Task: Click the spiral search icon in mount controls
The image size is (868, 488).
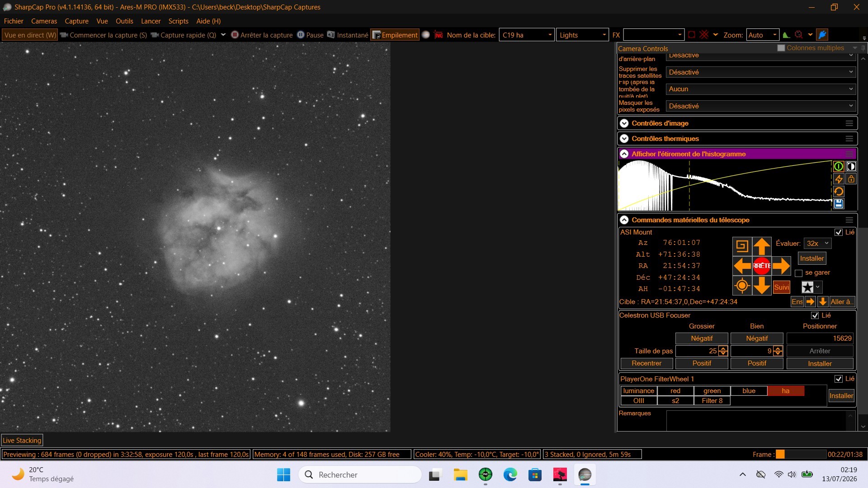Action: (x=742, y=246)
